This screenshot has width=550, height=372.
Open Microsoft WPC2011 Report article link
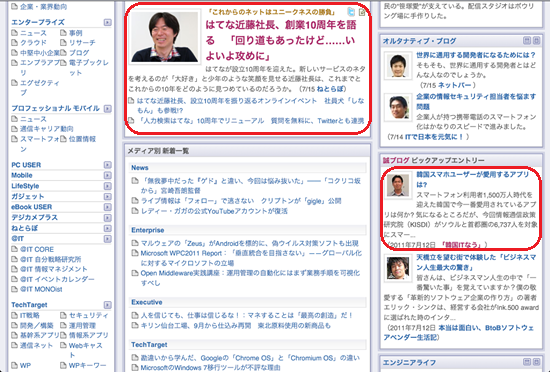(x=251, y=258)
